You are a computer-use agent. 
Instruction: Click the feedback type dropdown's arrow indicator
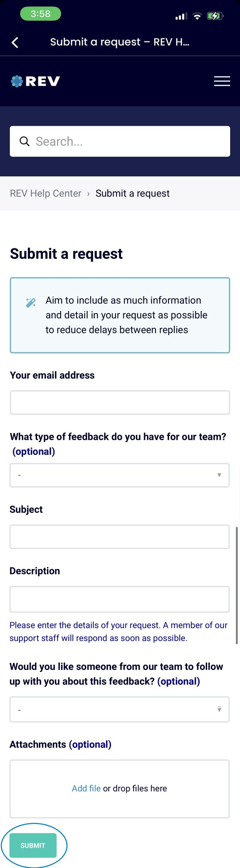pos(219,475)
